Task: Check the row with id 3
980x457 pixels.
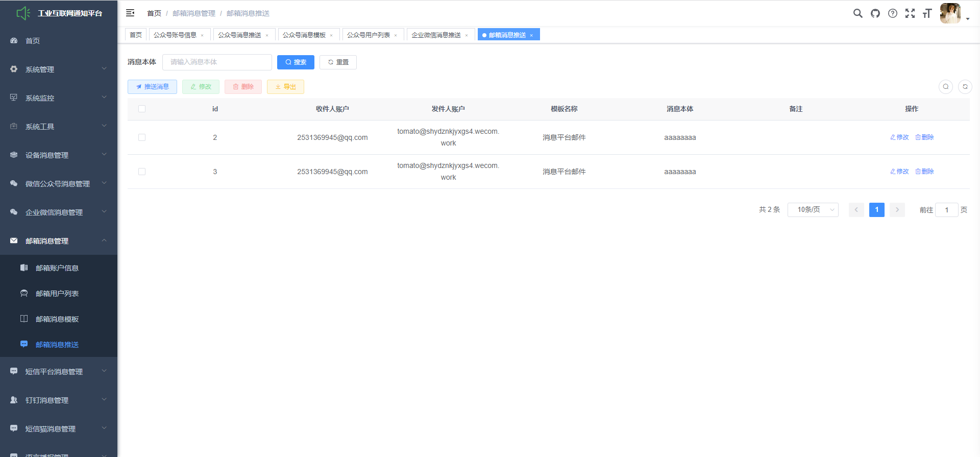Action: pyautogui.click(x=142, y=172)
